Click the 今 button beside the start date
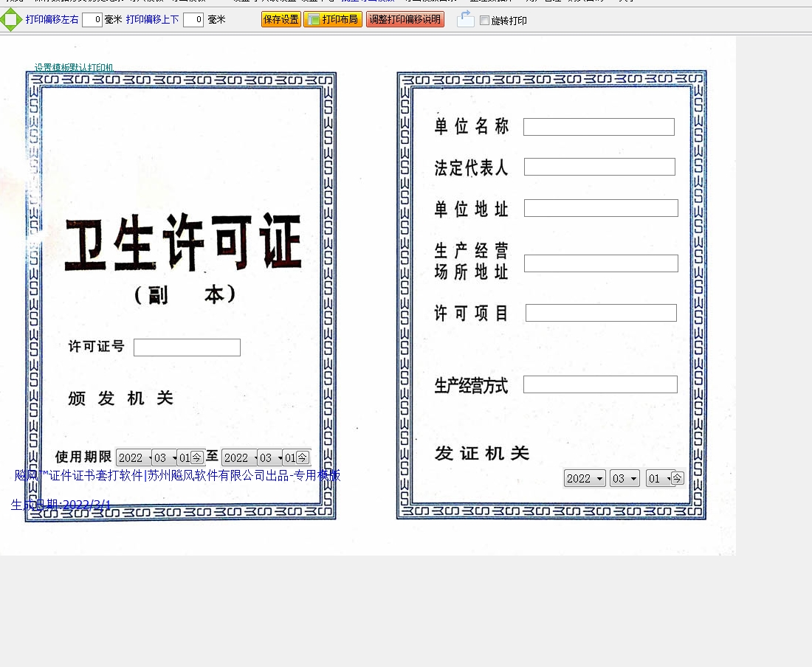812x667 pixels. click(197, 457)
